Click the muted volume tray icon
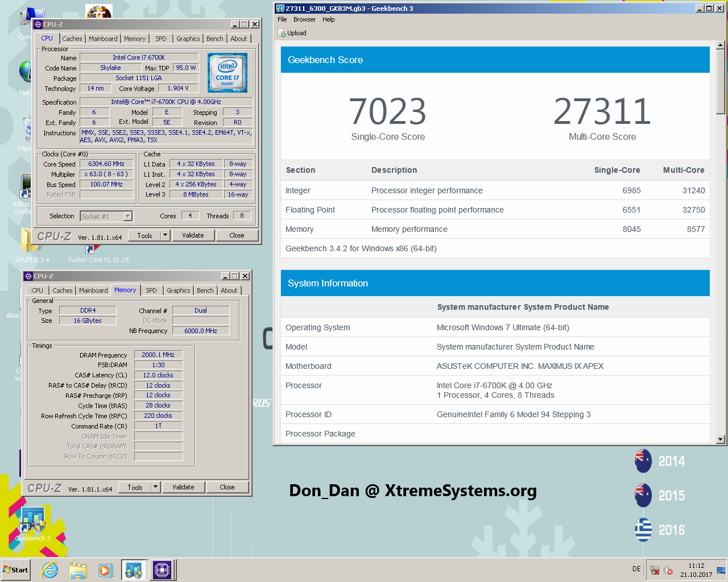Image resolution: width=728 pixels, height=582 pixels. coord(668,570)
